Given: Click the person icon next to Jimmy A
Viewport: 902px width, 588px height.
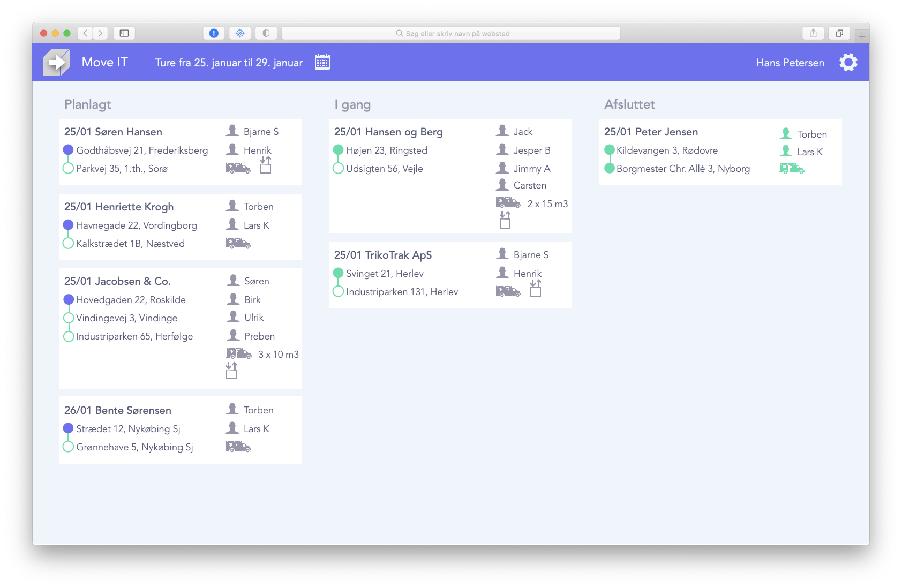Looking at the screenshot, I should [x=502, y=168].
